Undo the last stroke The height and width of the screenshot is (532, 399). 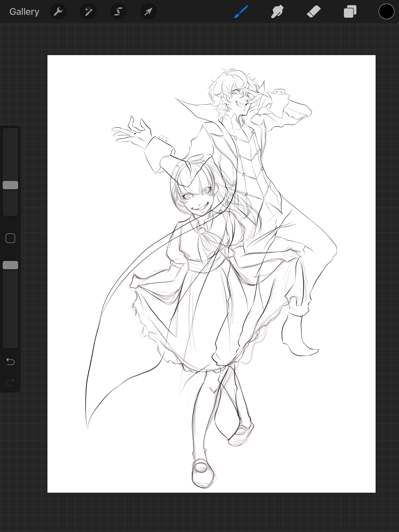click(10, 361)
